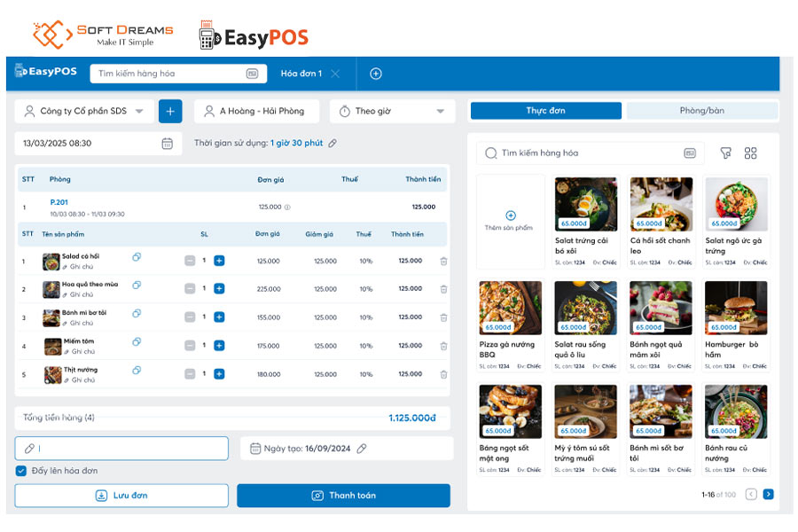798x532 pixels.
Task: Click the order note input field
Action: click(121, 449)
